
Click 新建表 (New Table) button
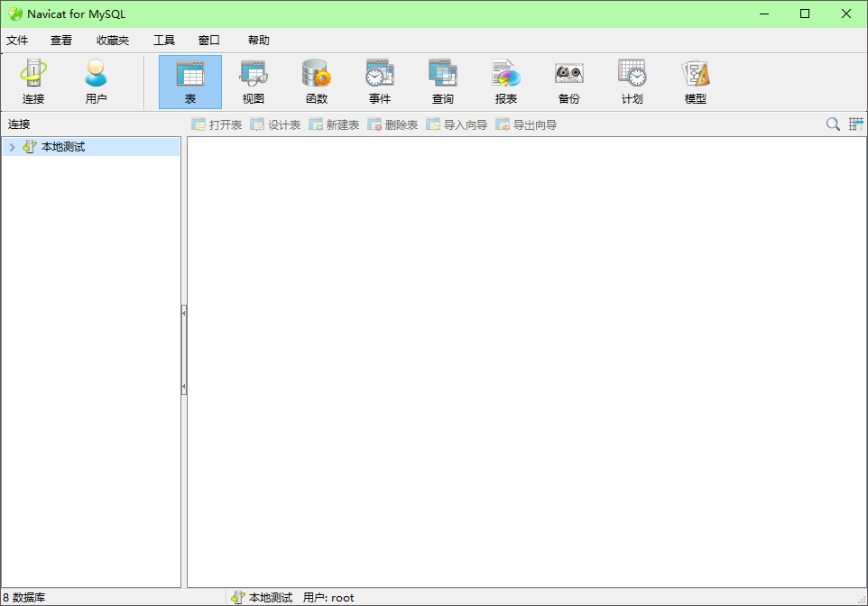point(335,125)
